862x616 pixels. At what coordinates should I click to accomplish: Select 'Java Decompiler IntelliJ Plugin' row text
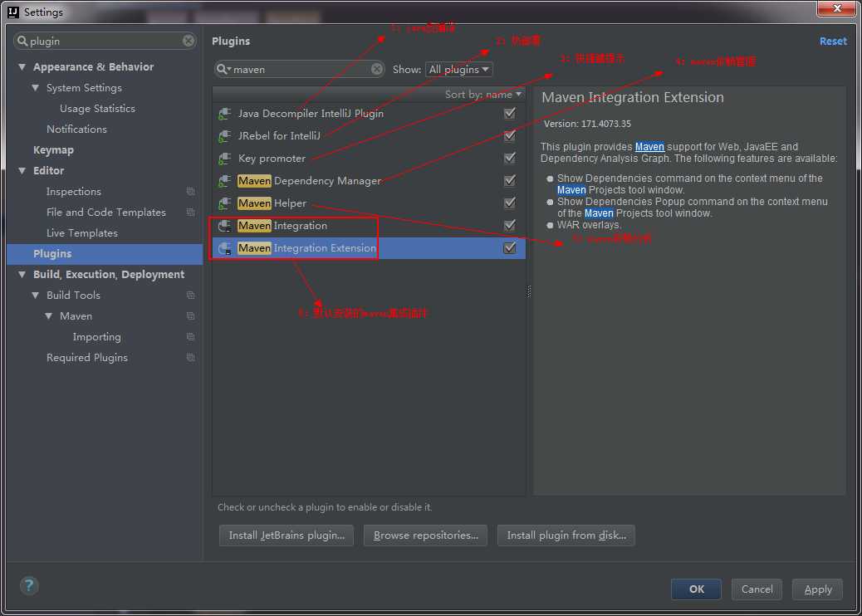311,114
